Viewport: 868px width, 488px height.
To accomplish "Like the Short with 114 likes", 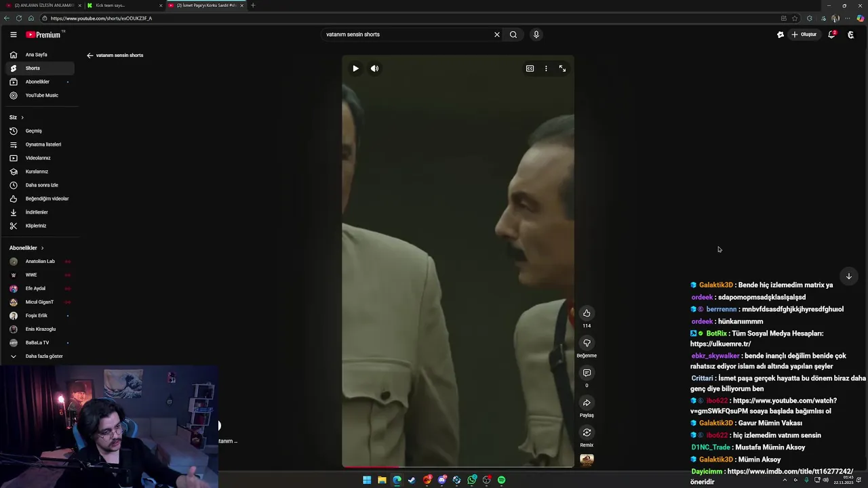I will [x=587, y=313].
